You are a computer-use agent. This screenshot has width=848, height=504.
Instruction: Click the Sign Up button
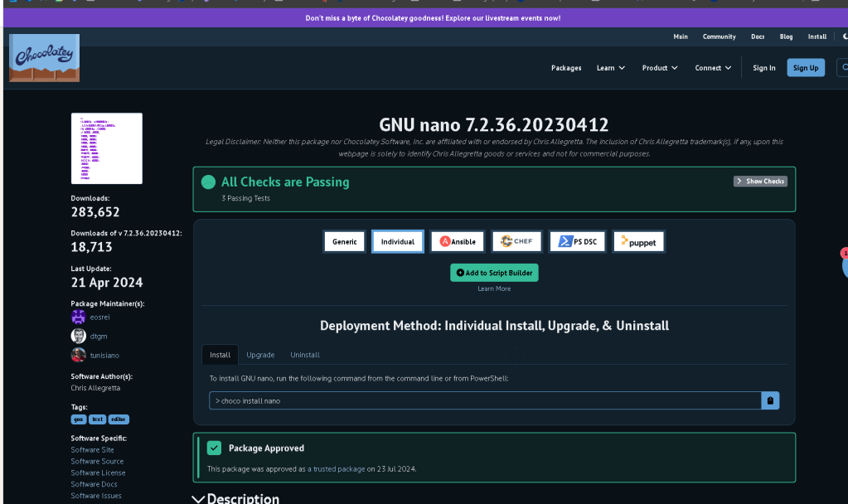[806, 68]
